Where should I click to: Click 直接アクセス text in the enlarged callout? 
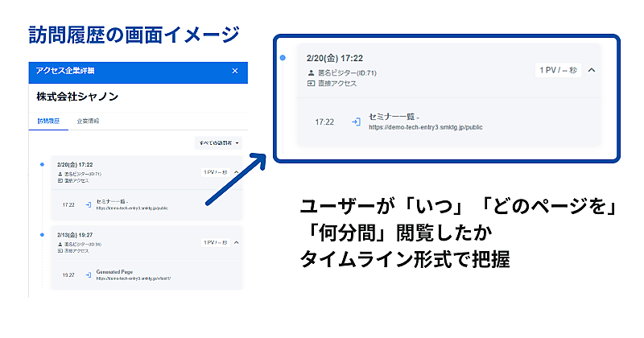pyautogui.click(x=337, y=84)
